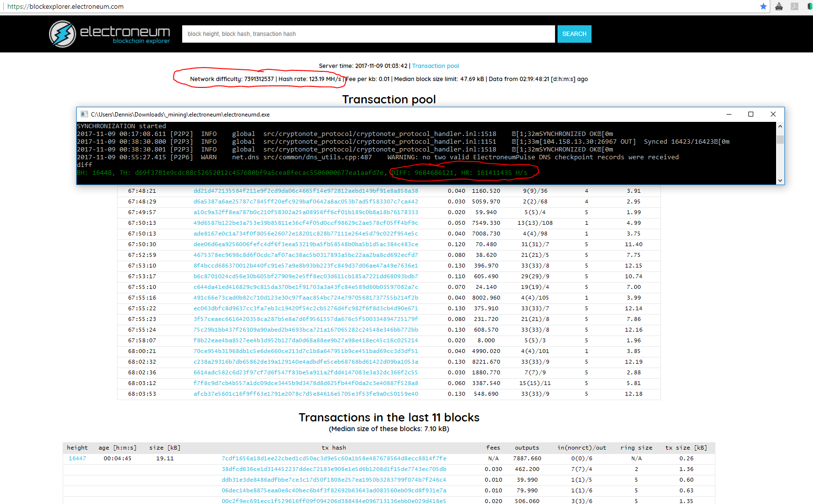Click the 'tx hash' column header
The height and width of the screenshot is (504, 813).
pos(334,448)
